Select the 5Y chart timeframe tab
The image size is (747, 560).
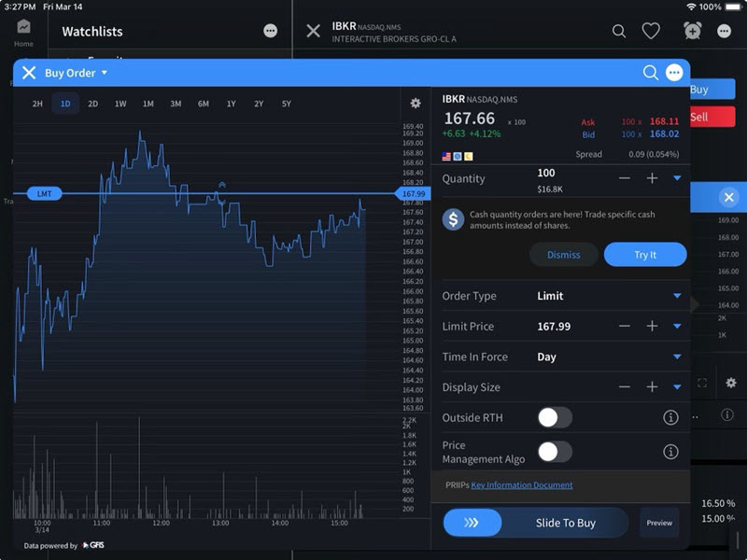[x=286, y=104]
